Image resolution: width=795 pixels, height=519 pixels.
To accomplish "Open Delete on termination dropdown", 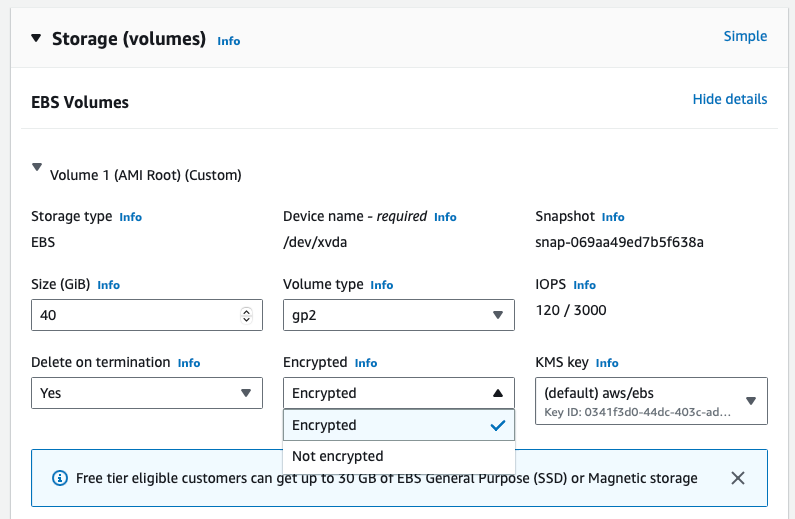I will coord(146,393).
